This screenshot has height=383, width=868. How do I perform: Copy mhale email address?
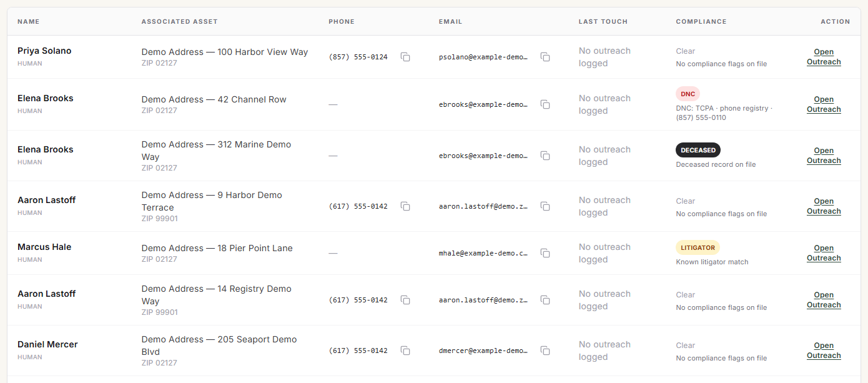(545, 253)
